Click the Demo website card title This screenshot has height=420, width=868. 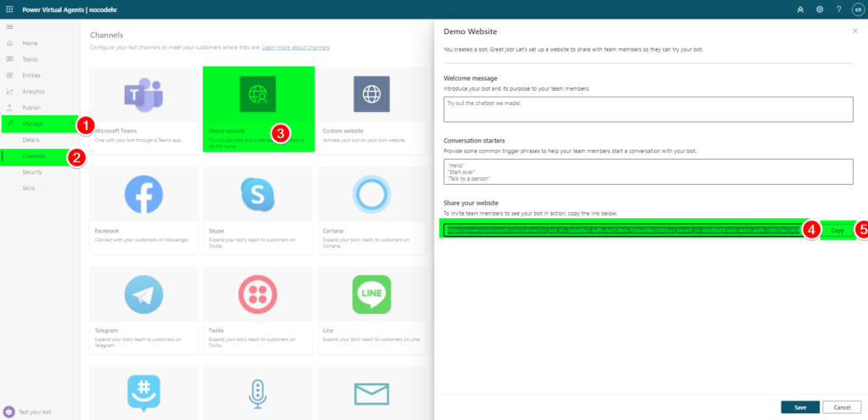pos(225,131)
